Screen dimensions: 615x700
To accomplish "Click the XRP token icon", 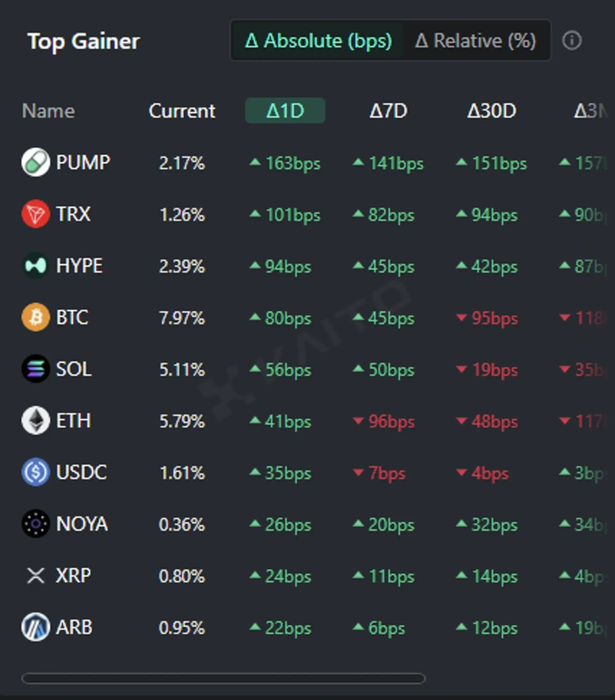I will tap(35, 575).
